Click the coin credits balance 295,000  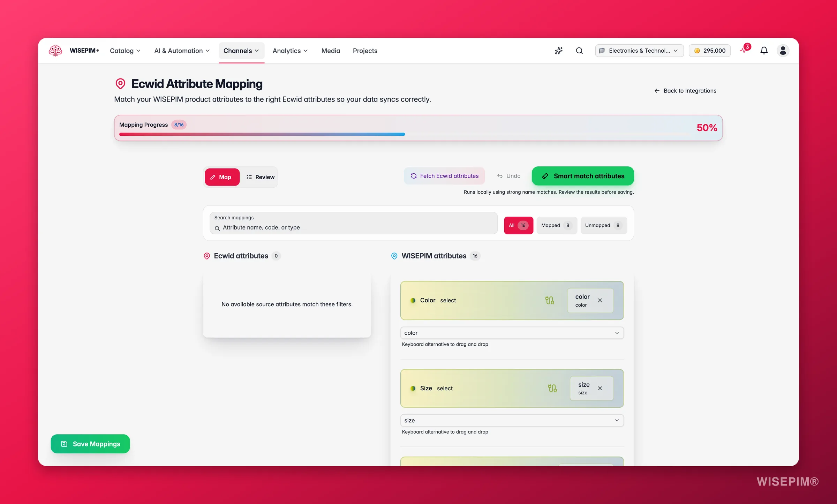point(710,51)
